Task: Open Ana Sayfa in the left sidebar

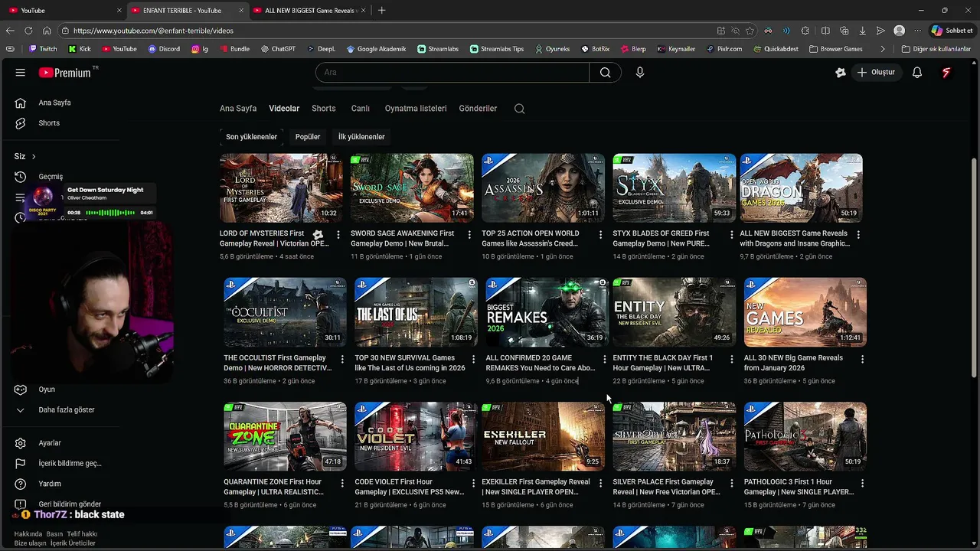Action: 54,103
